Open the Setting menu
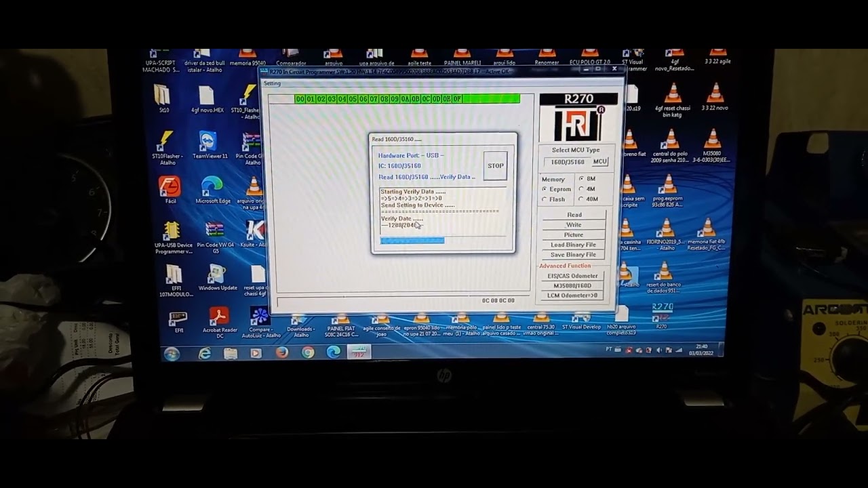Screen dimensions: 868x488 tap(272, 83)
